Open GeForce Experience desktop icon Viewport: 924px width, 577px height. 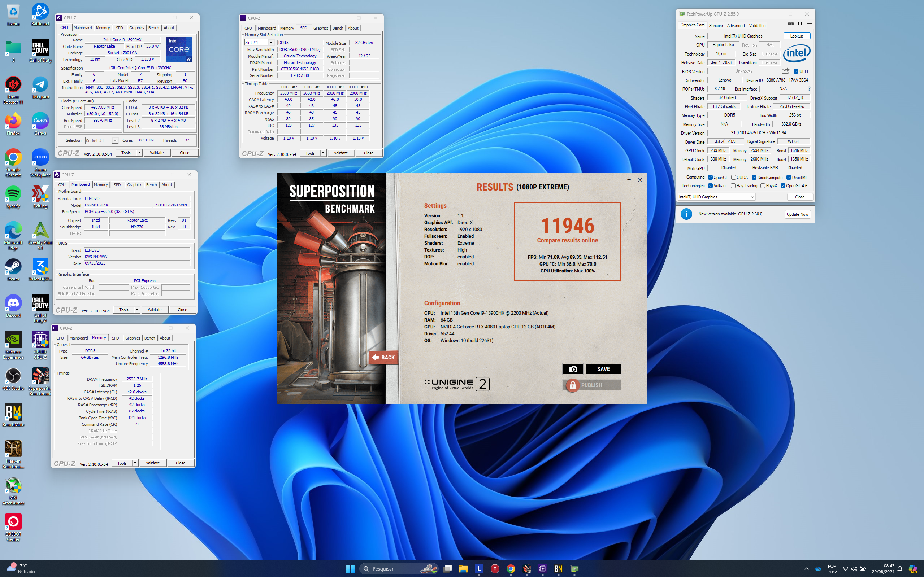click(x=13, y=345)
